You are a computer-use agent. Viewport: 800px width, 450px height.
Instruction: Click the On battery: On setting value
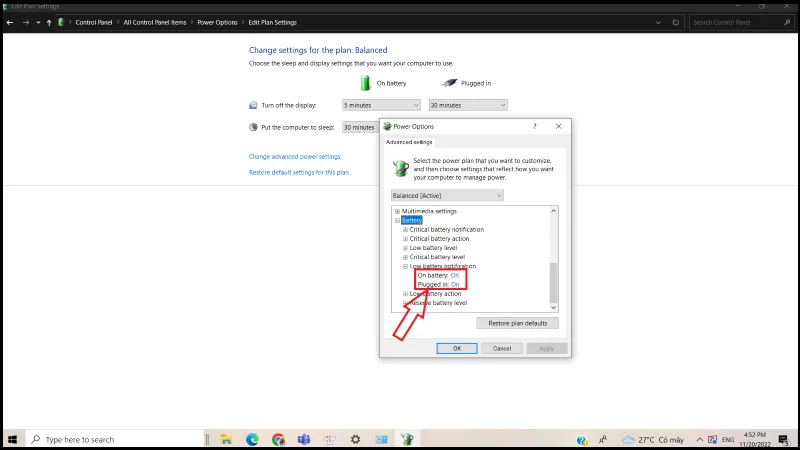[455, 275]
